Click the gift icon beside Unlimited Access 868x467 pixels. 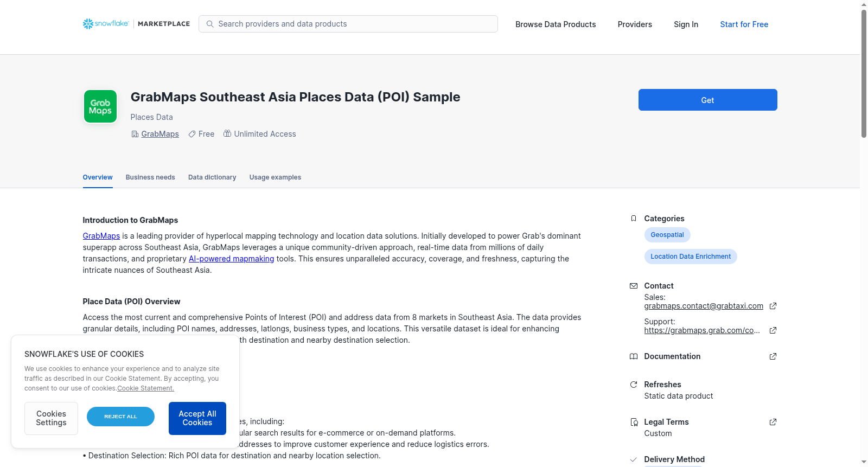pos(227,133)
